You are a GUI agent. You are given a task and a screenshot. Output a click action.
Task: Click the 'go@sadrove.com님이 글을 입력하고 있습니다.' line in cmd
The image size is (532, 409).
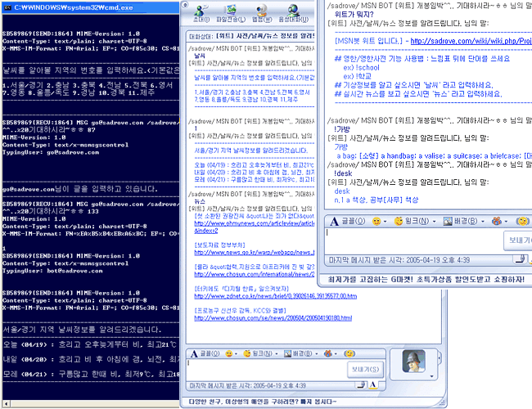click(x=80, y=189)
